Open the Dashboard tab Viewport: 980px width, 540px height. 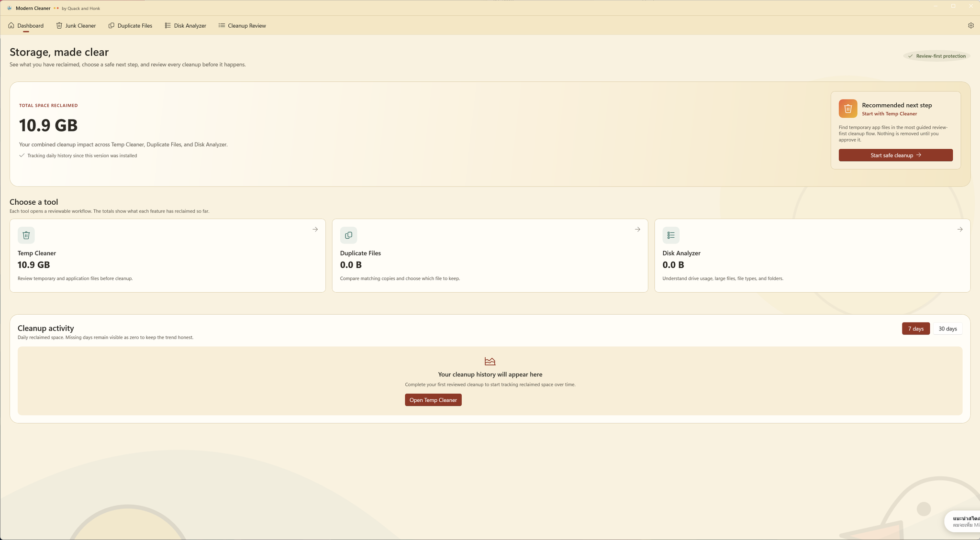coord(26,25)
